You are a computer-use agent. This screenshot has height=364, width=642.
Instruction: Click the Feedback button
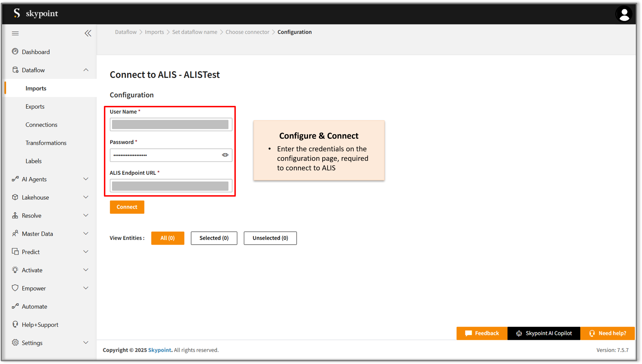(x=482, y=333)
